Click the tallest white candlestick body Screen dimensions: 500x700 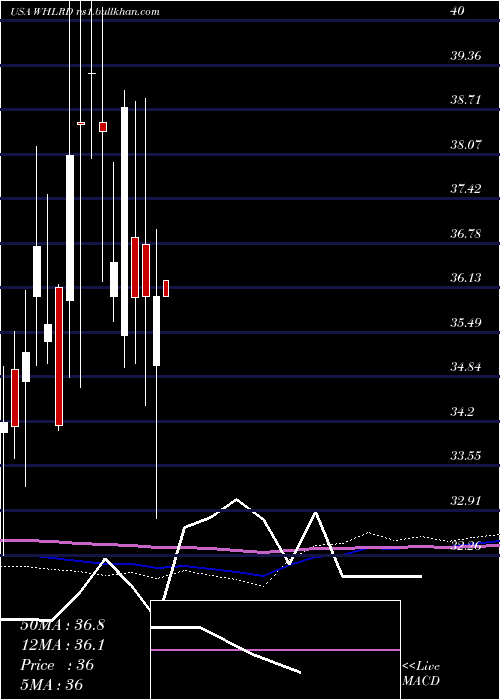[x=125, y=221]
